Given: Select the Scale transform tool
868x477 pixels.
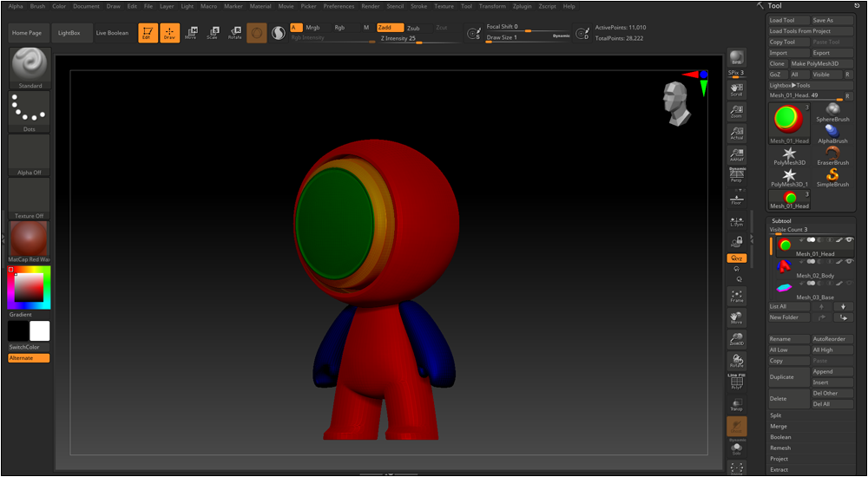Looking at the screenshot, I should 212,33.
